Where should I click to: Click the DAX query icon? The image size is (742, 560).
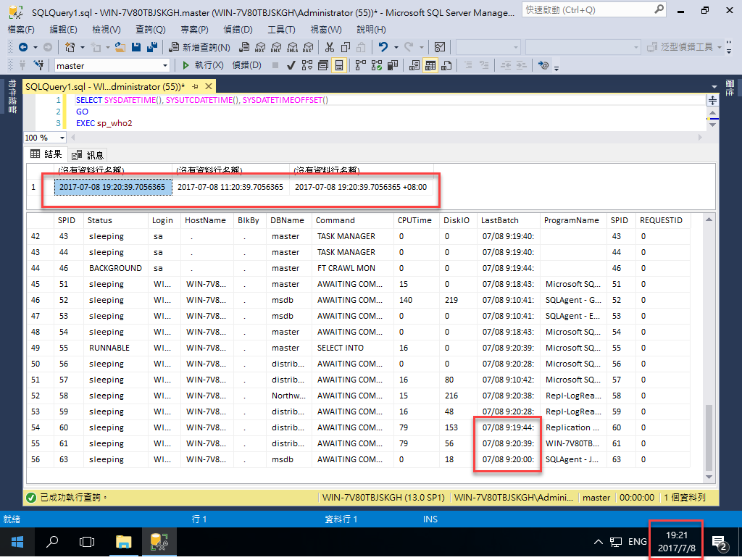[x=307, y=47]
